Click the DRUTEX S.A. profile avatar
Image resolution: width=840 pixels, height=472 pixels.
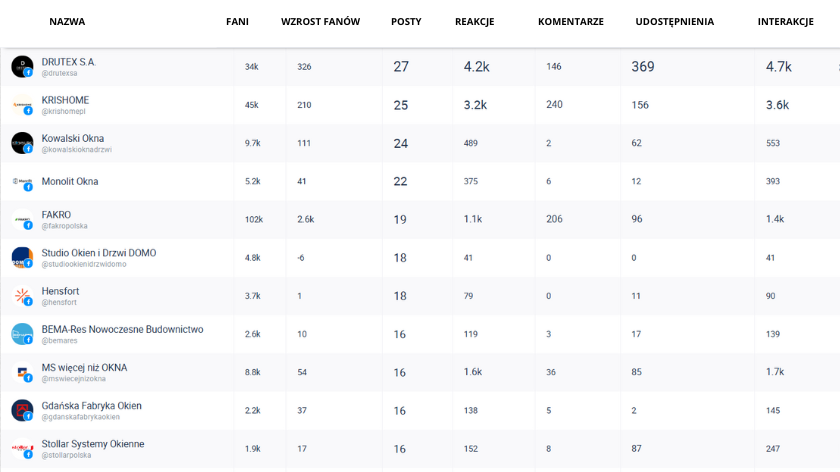coord(22,66)
